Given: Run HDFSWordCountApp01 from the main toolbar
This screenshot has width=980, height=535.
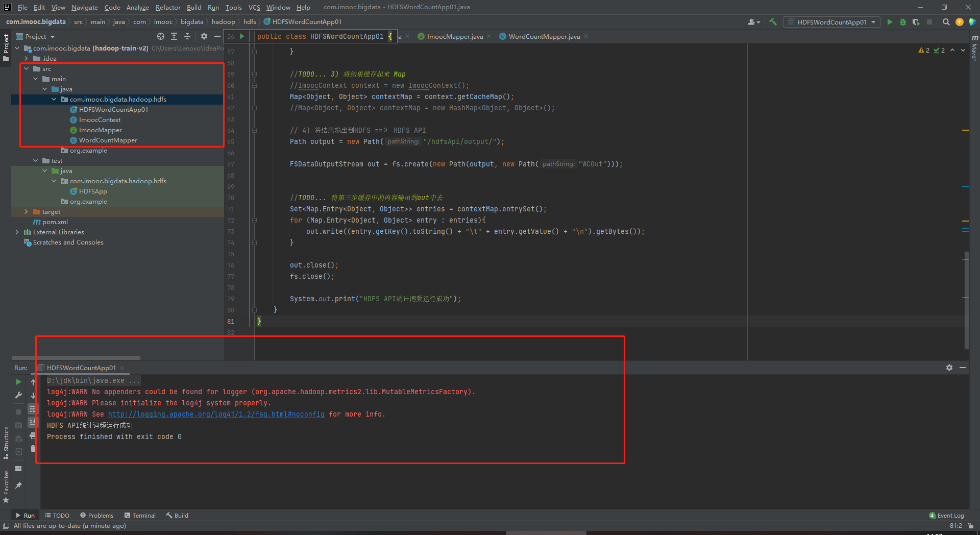Looking at the screenshot, I should (x=890, y=22).
